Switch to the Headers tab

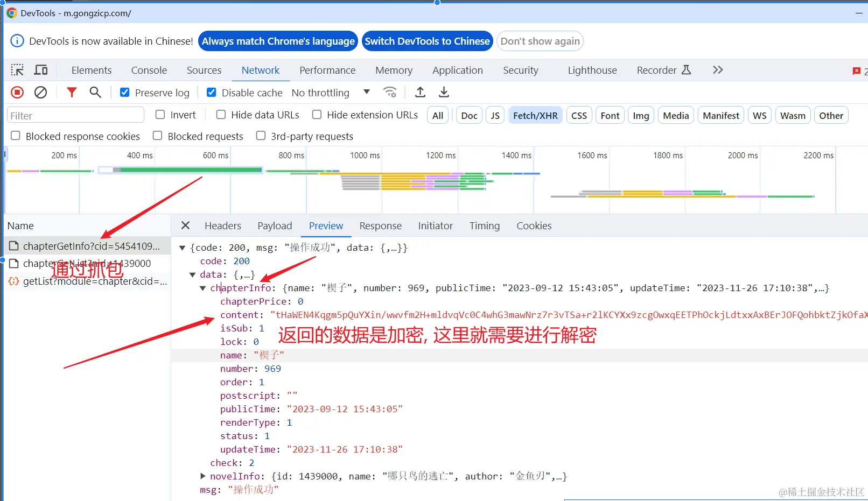(x=223, y=225)
